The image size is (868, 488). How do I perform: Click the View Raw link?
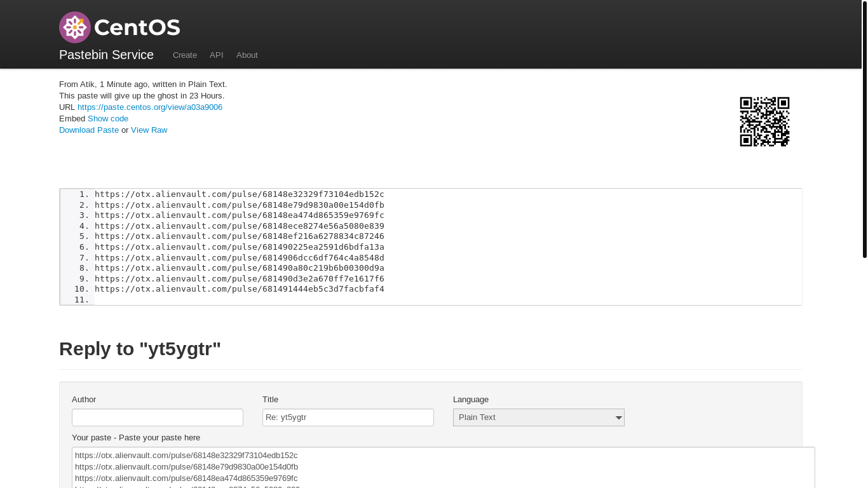tap(149, 130)
